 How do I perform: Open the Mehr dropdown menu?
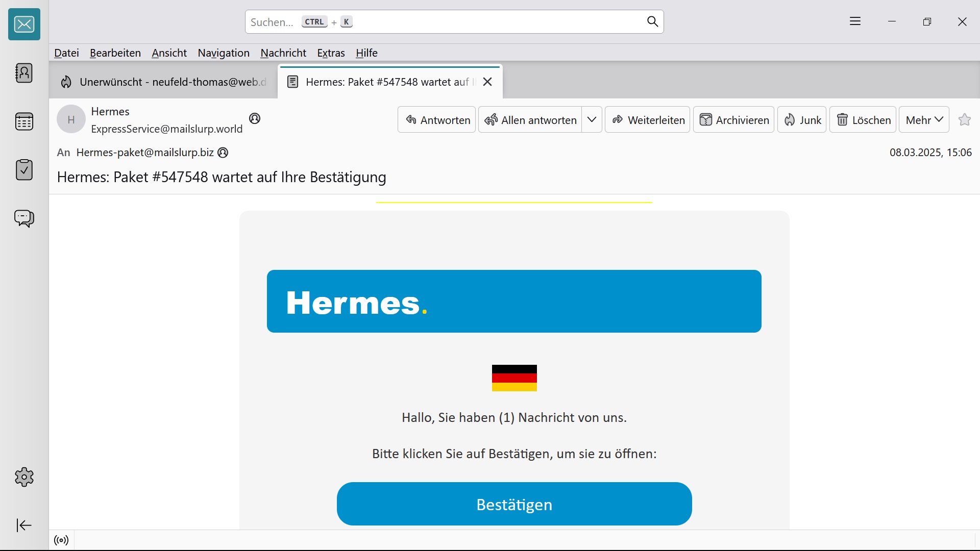(924, 120)
